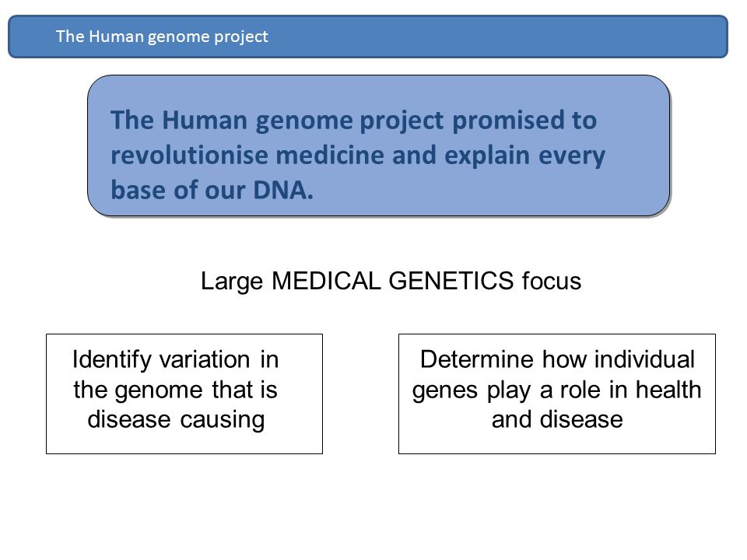Select the 'Identify variation in' text box
The image size is (747, 560).
(184, 394)
